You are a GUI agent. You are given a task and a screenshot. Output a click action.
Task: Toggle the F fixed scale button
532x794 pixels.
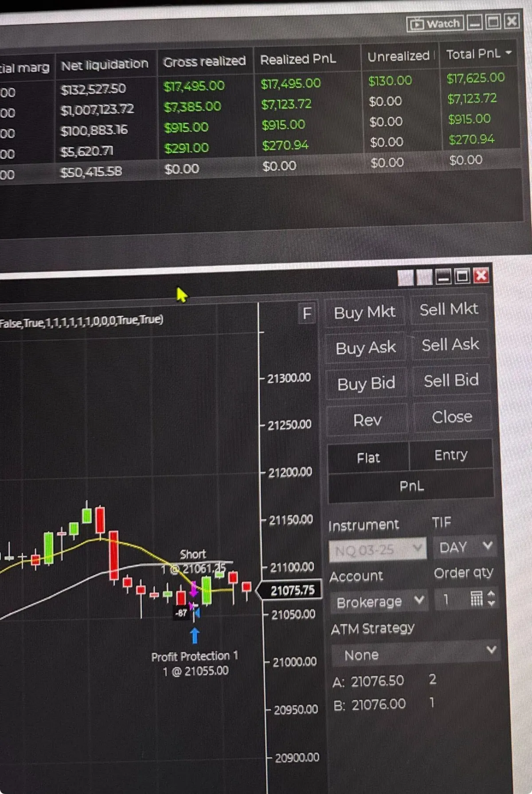(x=307, y=314)
